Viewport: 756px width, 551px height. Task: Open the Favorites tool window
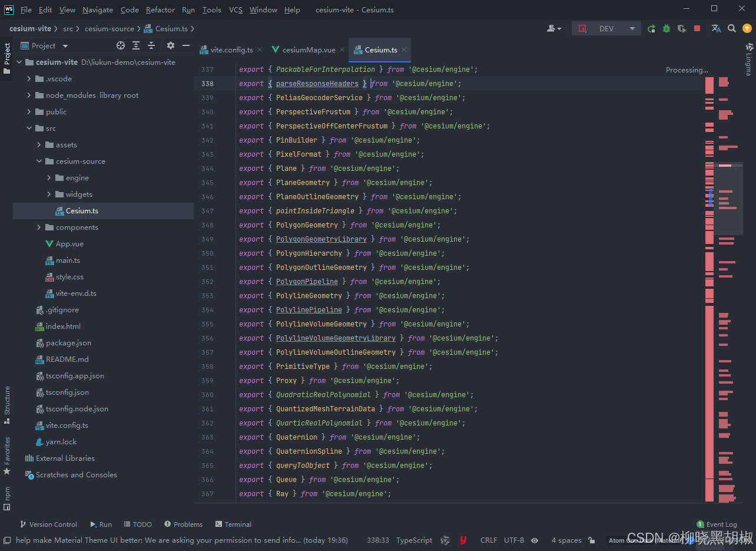coord(6,456)
